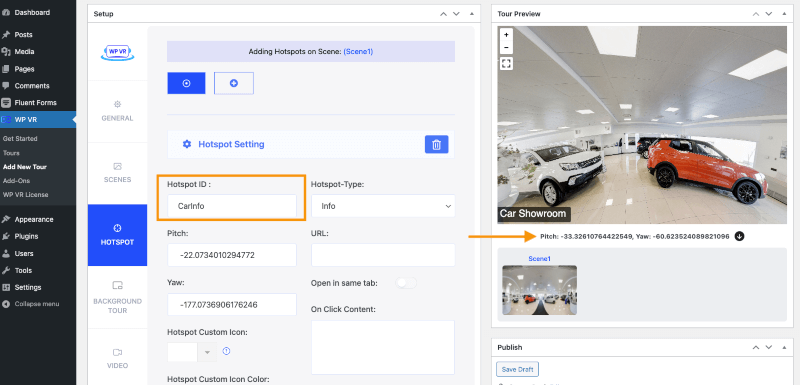Apply pitch and yaw with down-arrow icon
Image resolution: width=800 pixels, height=385 pixels.
tap(739, 236)
